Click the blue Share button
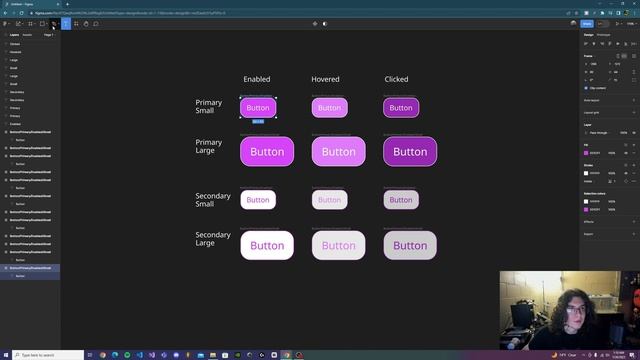The width and height of the screenshot is (640, 360). [587, 24]
